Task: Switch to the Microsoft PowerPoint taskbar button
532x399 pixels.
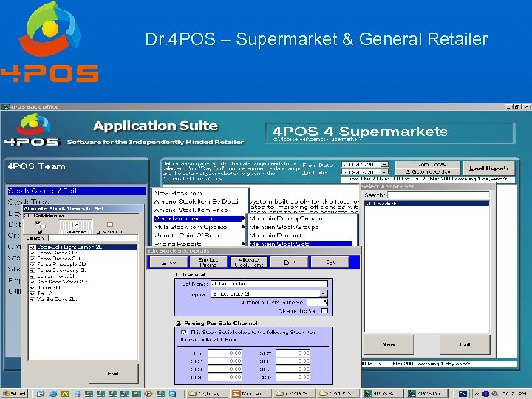Action: point(250,394)
